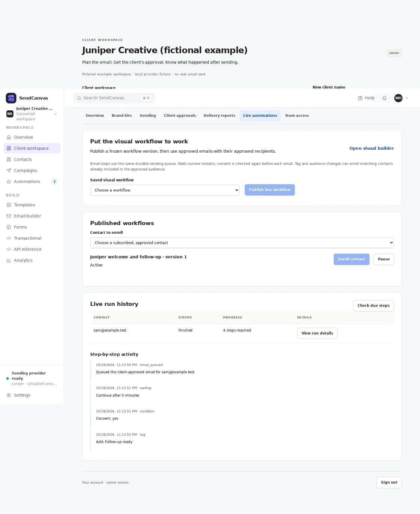Click the Check due steps button
The height and width of the screenshot is (514, 420).
click(x=373, y=305)
